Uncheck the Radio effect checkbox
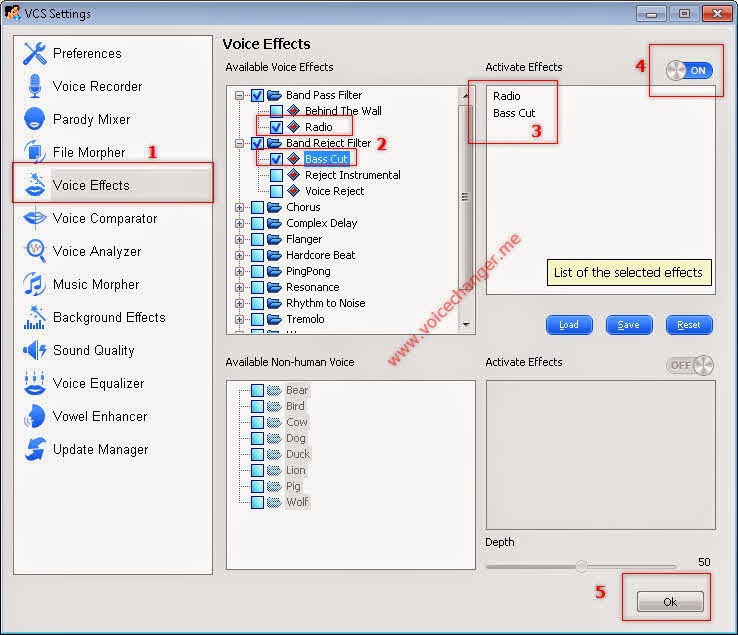Screen dimensions: 738x635 [276, 127]
